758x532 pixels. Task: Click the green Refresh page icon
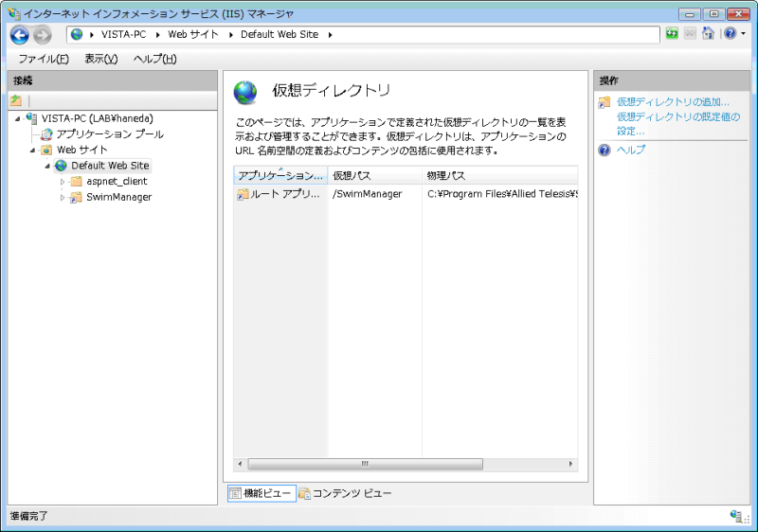point(672,33)
